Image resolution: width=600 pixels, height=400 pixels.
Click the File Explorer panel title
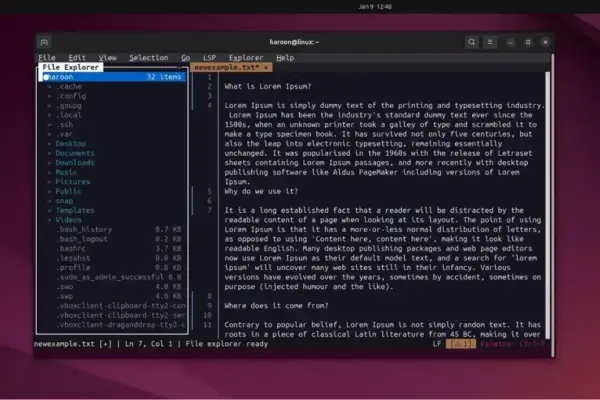point(70,67)
